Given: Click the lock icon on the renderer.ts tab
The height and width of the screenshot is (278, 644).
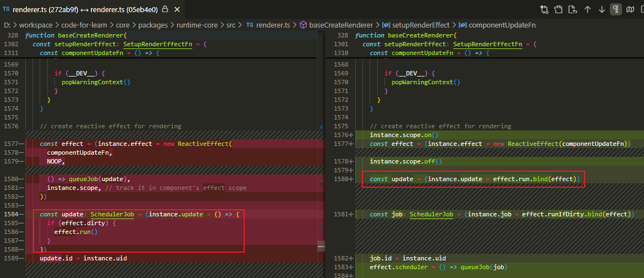Looking at the screenshot, I should (x=164, y=9).
